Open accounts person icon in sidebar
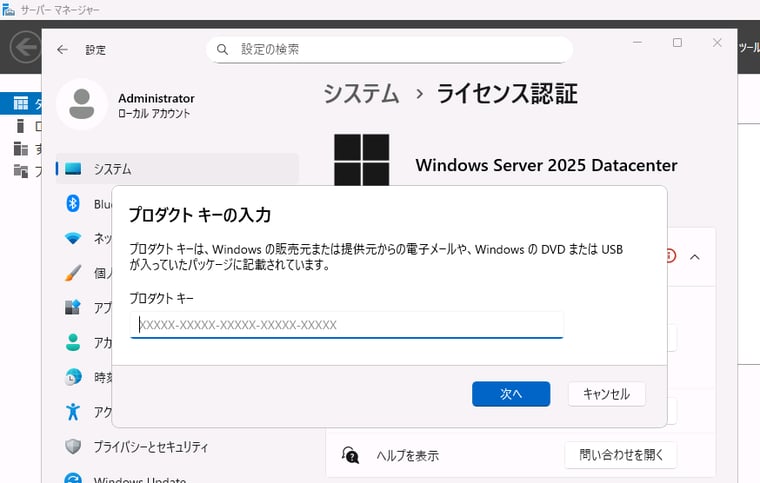 coord(73,342)
